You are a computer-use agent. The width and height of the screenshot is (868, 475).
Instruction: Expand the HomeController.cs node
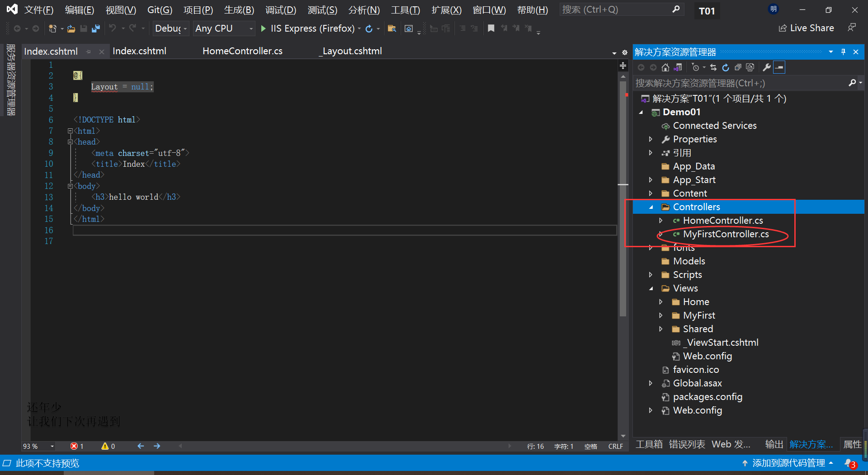click(661, 221)
